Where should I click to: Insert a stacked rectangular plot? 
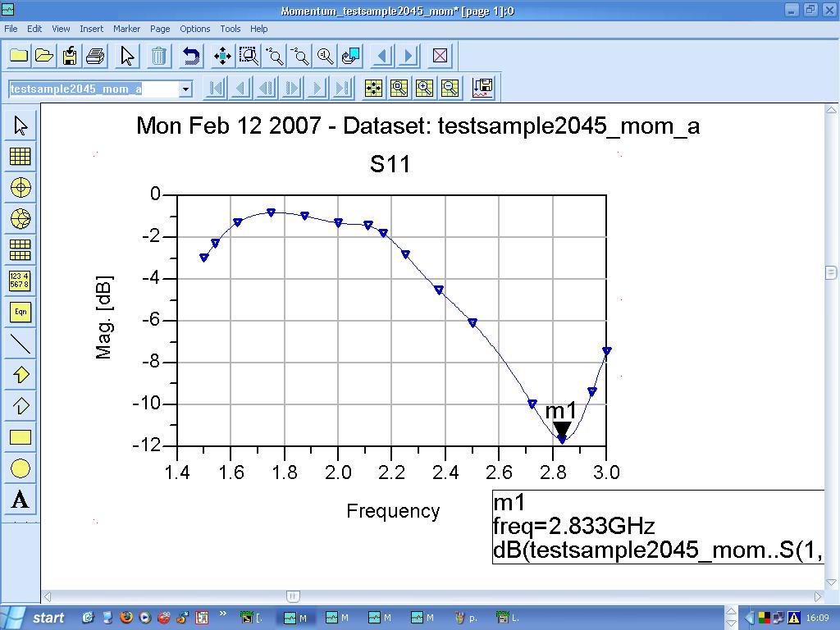(x=21, y=249)
